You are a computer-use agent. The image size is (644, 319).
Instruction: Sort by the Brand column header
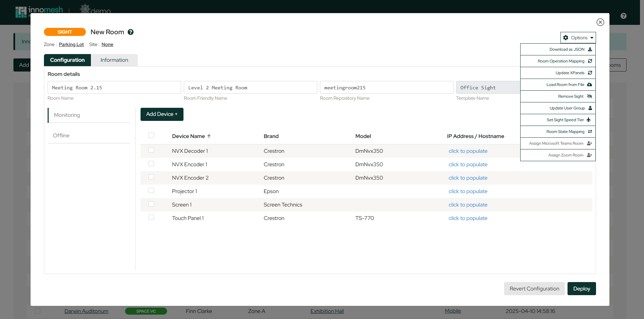[x=271, y=136]
